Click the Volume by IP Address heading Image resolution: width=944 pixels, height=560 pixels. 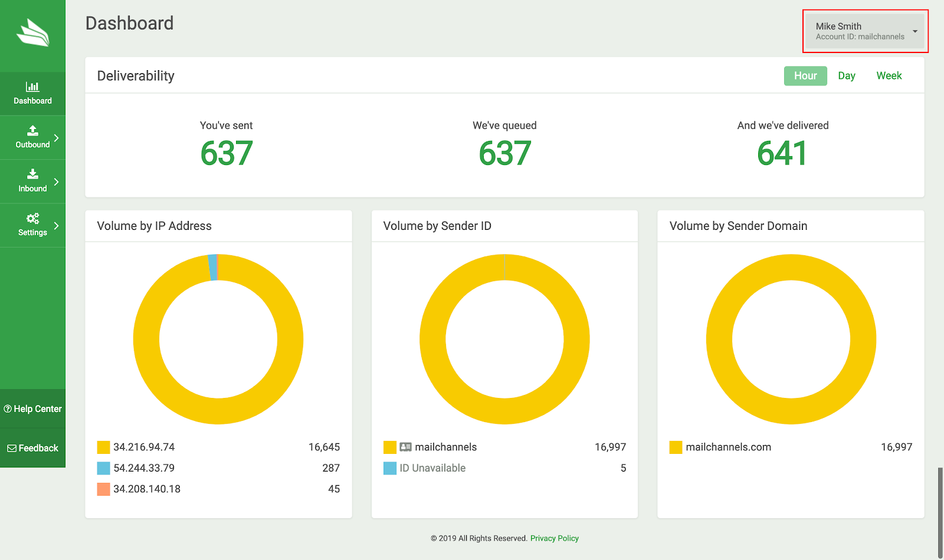154,226
